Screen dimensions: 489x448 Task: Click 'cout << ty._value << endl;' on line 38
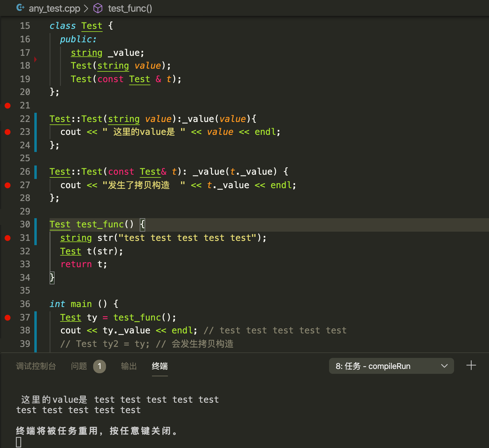click(129, 330)
